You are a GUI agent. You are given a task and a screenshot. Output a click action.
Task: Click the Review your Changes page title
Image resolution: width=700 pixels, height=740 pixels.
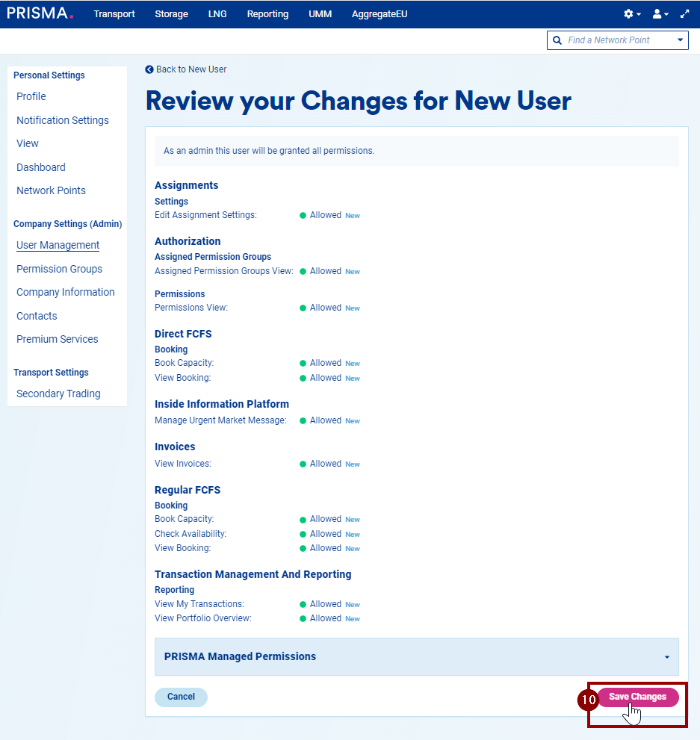[359, 101]
